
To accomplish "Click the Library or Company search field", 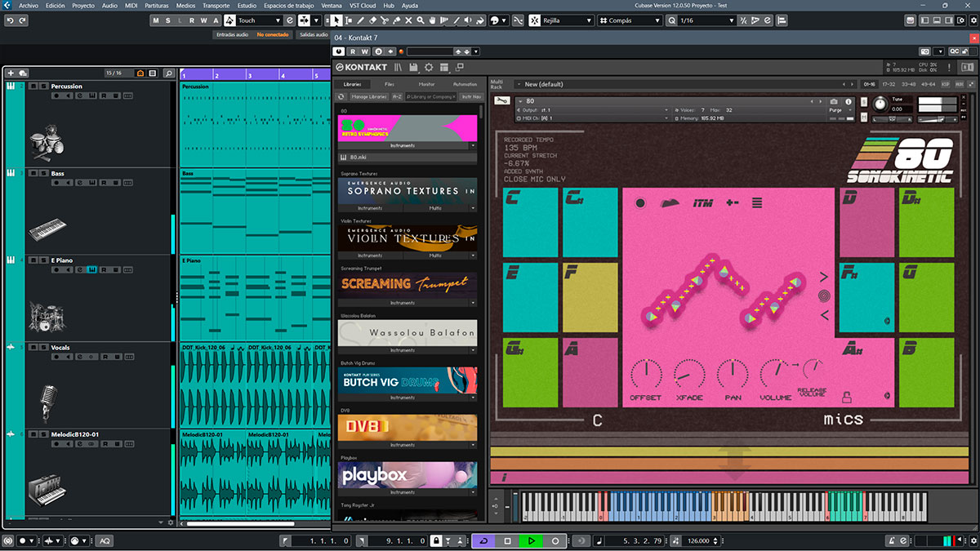I will (x=431, y=96).
